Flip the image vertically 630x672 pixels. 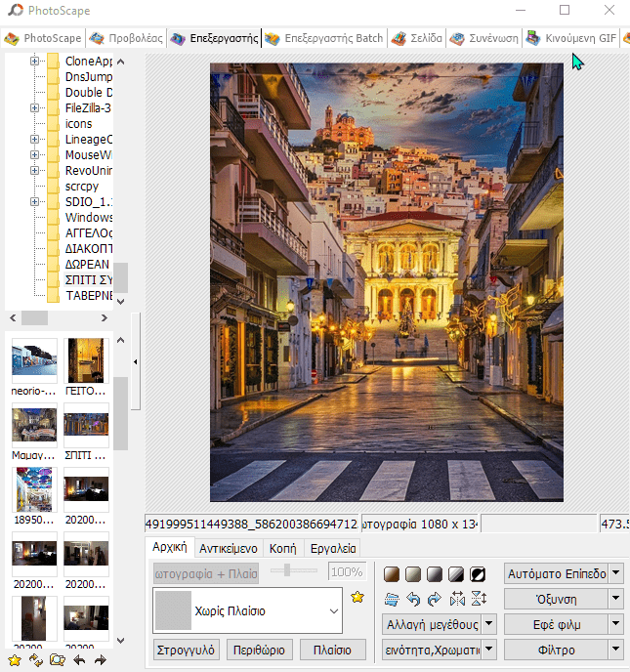(x=478, y=599)
